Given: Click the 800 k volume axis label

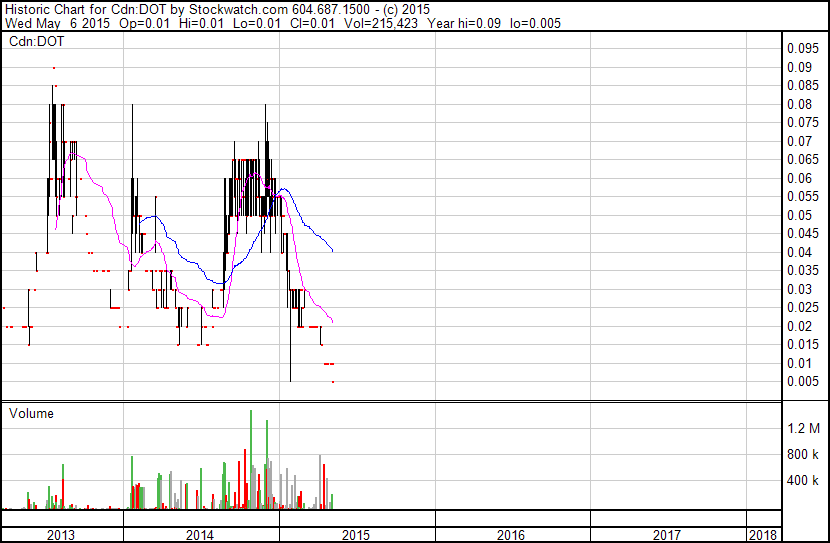Looking at the screenshot, I should click(x=803, y=454).
